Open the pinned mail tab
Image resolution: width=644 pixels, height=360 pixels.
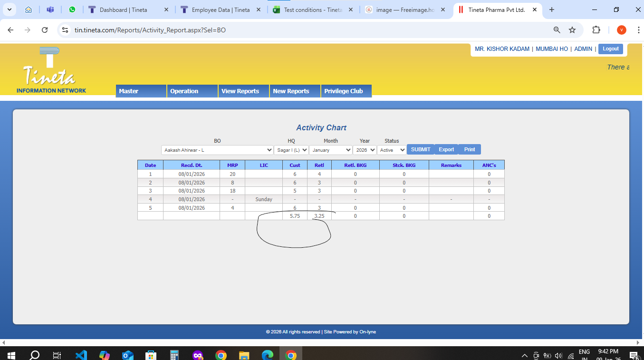pos(29,10)
